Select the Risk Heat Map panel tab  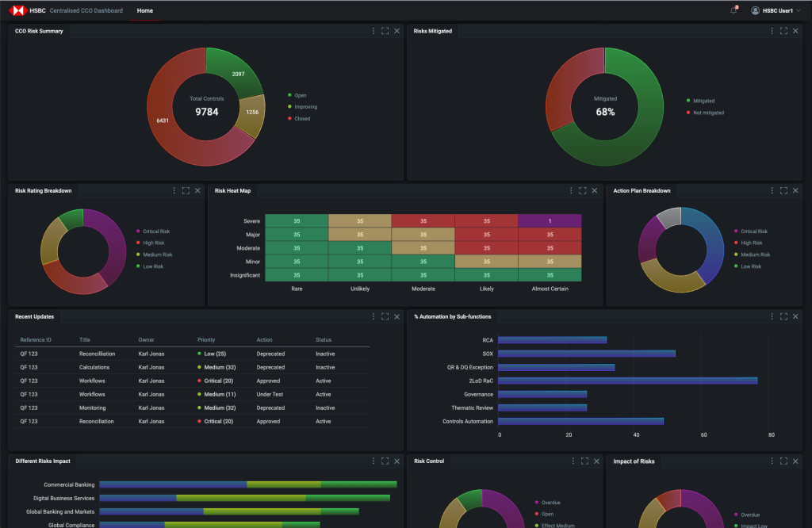[232, 190]
